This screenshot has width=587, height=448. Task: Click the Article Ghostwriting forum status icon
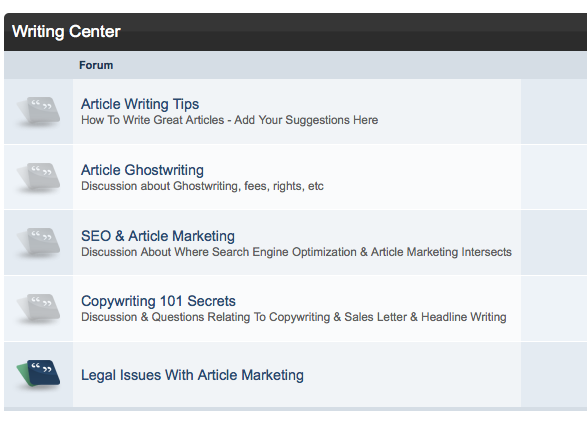39,177
